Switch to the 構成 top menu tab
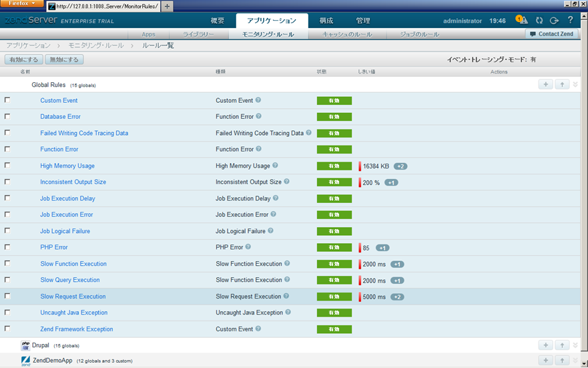Image resolution: width=588 pixels, height=368 pixels. point(326,21)
